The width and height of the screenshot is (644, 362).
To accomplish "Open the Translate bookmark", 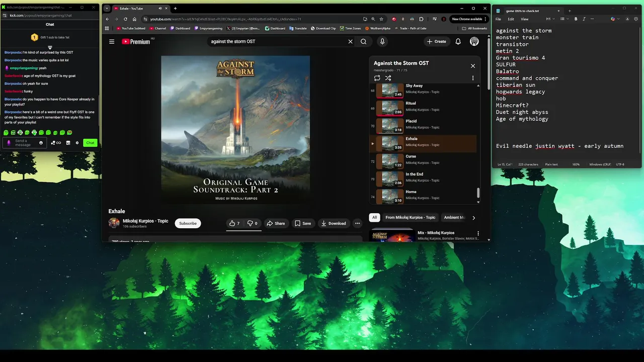I will pos(298,28).
